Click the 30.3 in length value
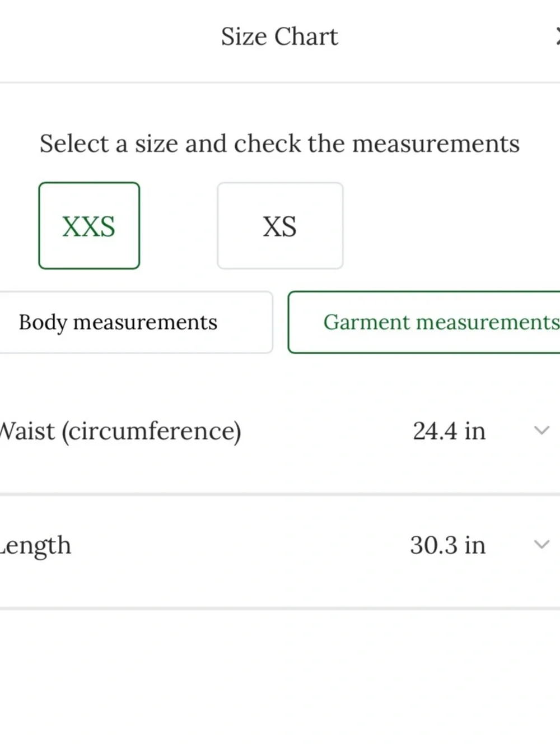The width and height of the screenshot is (560, 747). [x=447, y=545]
